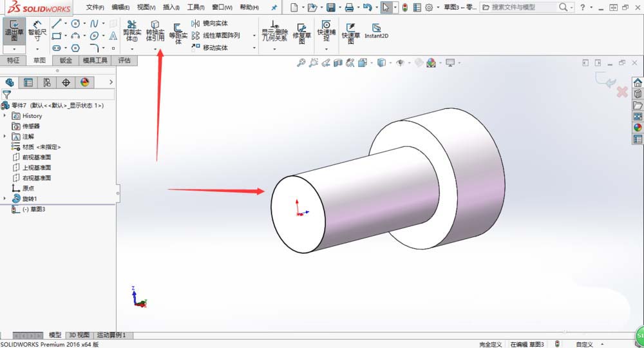Select the Smart Dimension (智能尺寸) tool
Viewport: 644px width, 348px height.
pos(38,30)
